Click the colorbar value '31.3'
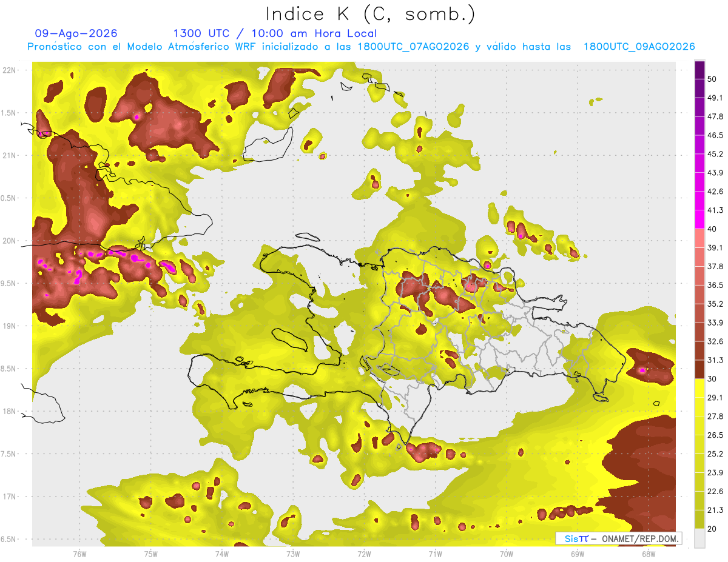This screenshot has height=562, width=728. tap(715, 360)
